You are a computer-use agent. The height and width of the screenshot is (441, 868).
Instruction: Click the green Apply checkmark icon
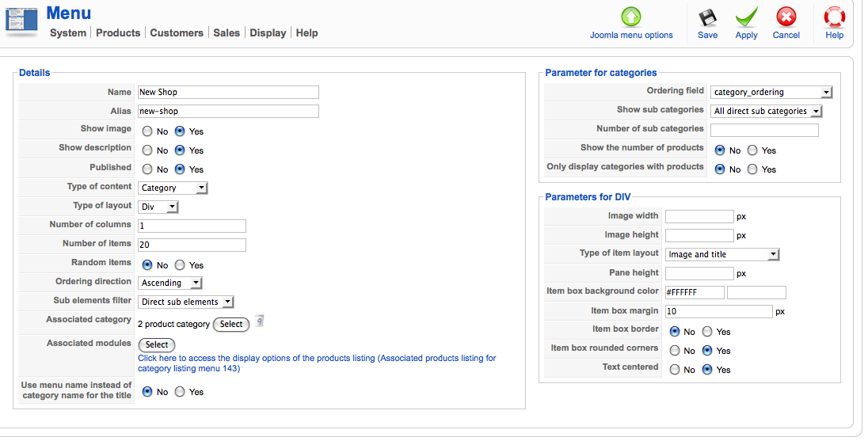[746, 17]
